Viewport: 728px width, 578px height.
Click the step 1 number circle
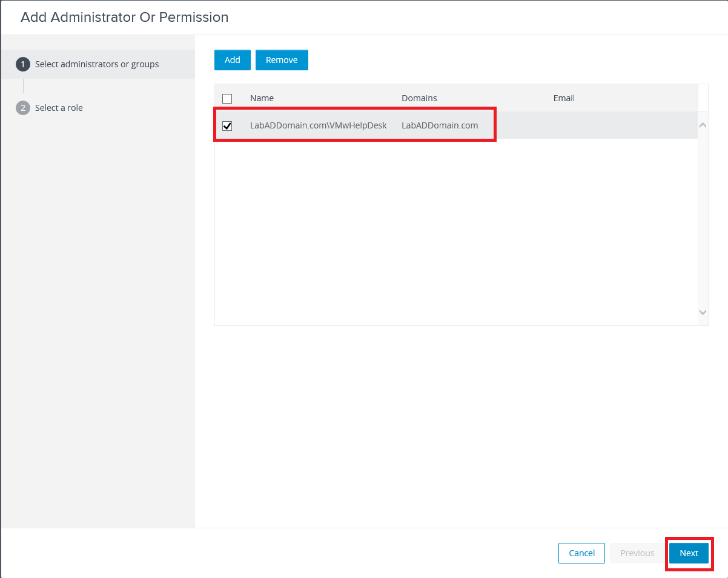pyautogui.click(x=23, y=64)
